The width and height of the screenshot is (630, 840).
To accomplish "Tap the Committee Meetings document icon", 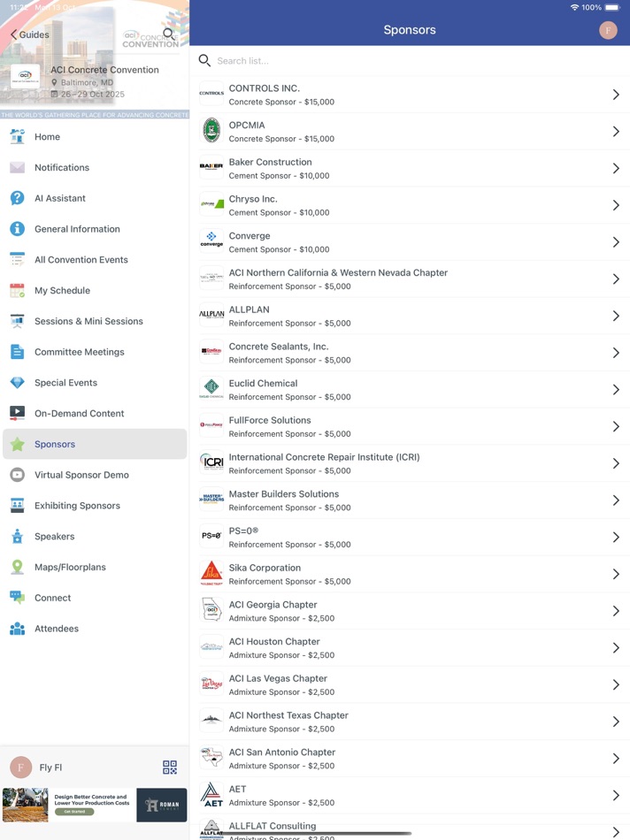I will pyautogui.click(x=17, y=352).
